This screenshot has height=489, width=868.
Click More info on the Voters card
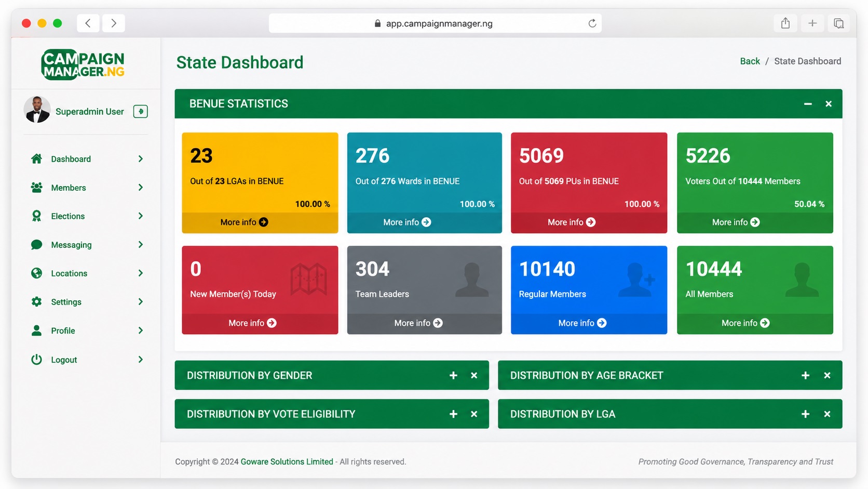(x=736, y=222)
